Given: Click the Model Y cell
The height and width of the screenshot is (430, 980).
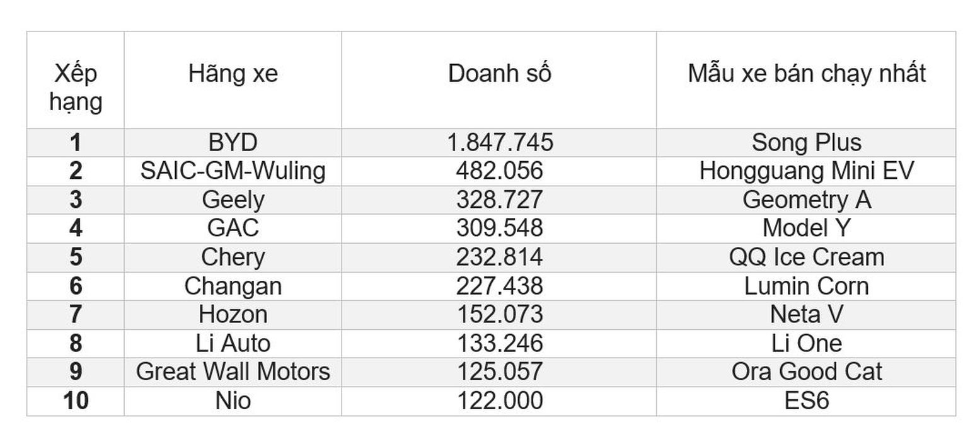Looking at the screenshot, I should point(806,229).
